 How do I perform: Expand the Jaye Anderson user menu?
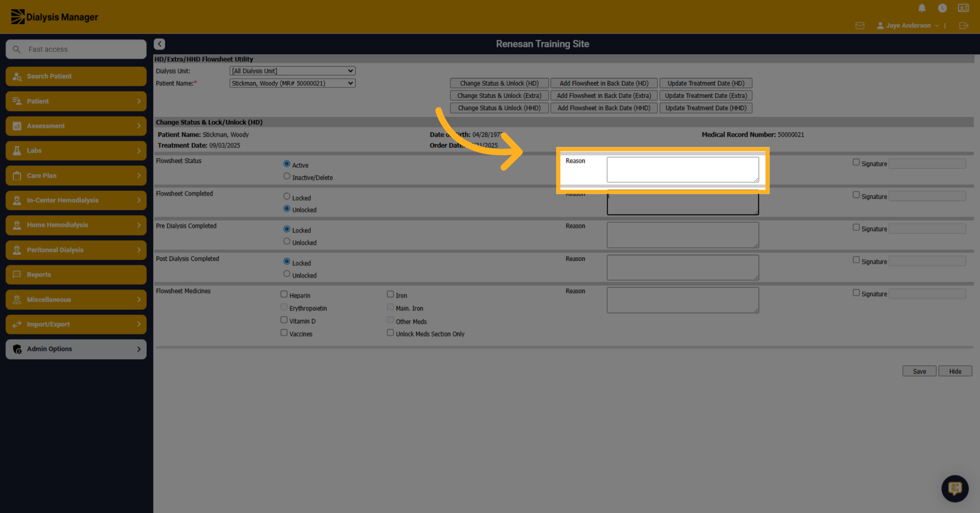click(908, 26)
